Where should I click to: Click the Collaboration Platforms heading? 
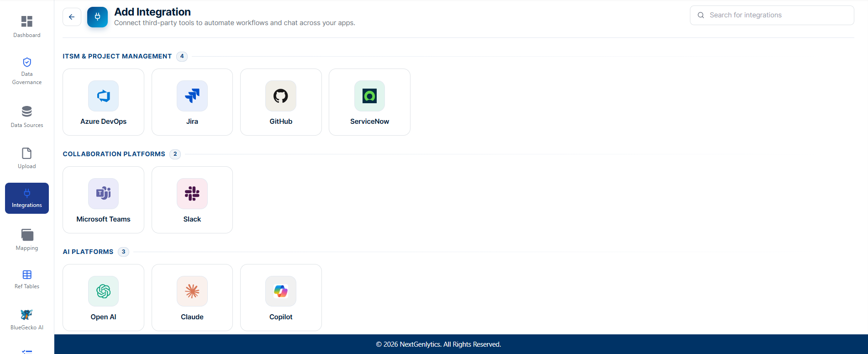[x=114, y=154]
